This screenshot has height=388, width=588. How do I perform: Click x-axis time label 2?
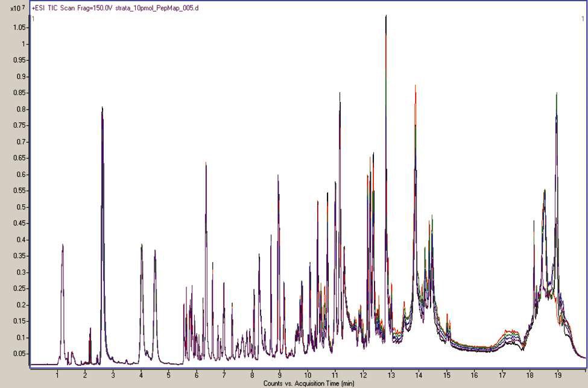[x=85, y=375]
